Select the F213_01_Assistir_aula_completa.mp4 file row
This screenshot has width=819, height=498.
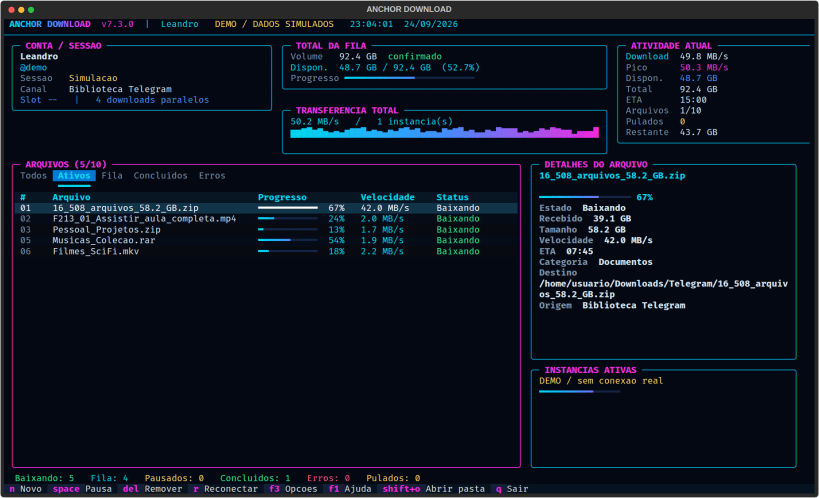pos(267,219)
